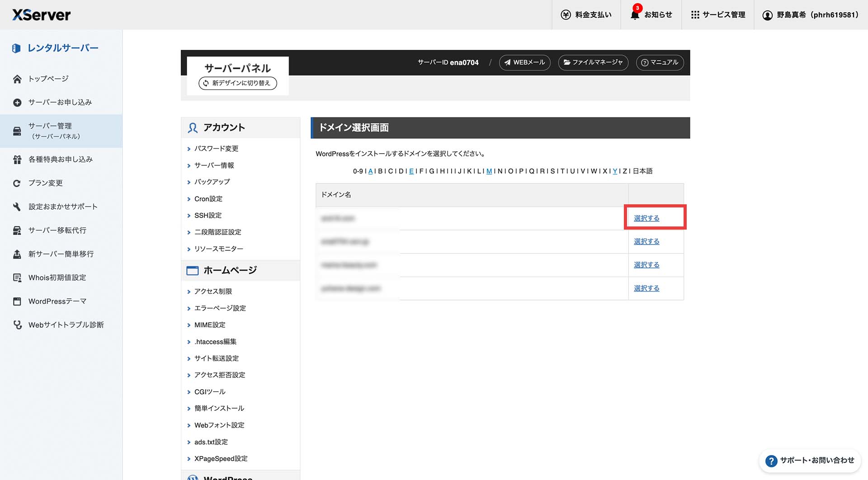Open MIME設定 link

[x=210, y=325]
